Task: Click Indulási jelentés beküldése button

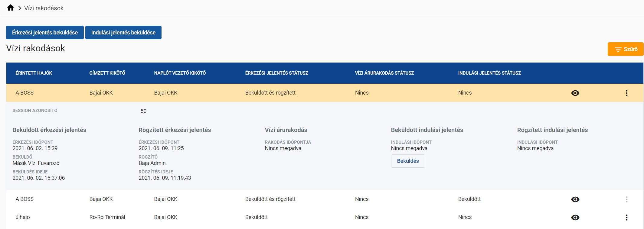Action: click(123, 33)
